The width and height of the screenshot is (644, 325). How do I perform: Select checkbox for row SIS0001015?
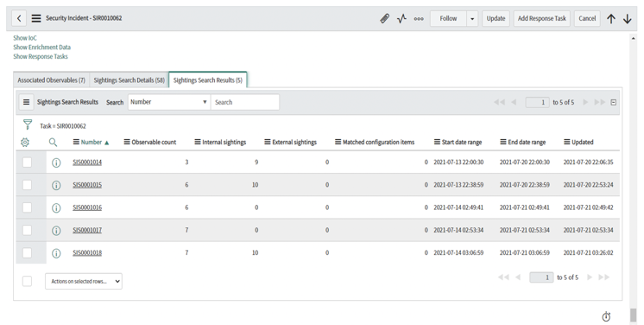27,185
